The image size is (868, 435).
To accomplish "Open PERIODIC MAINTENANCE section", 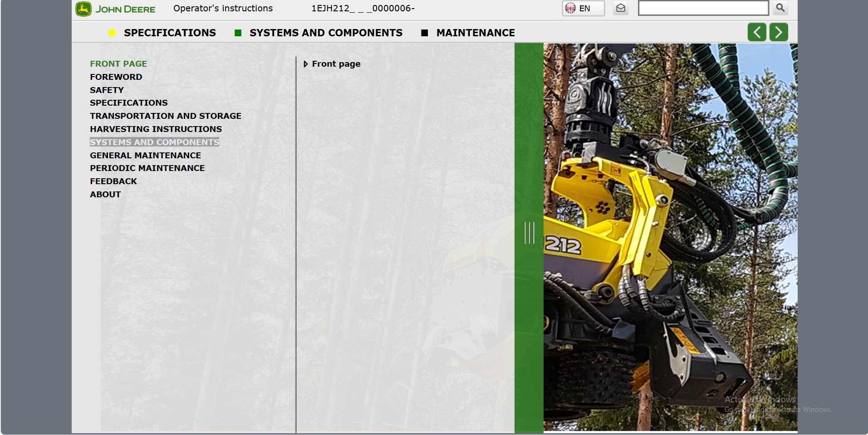I will coord(147,168).
